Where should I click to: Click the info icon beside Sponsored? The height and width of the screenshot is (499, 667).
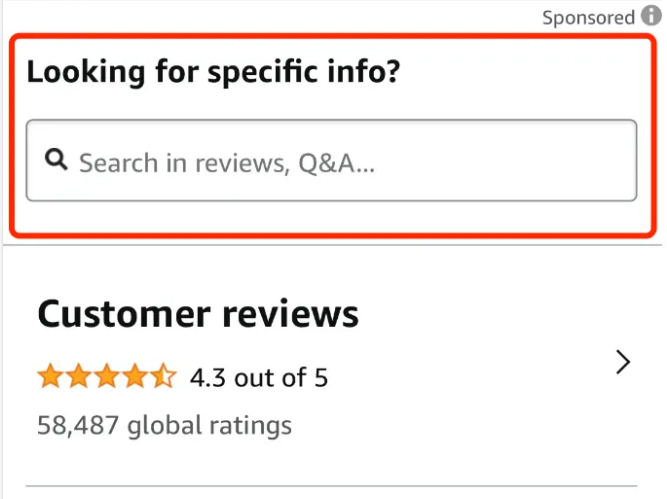[x=651, y=15]
